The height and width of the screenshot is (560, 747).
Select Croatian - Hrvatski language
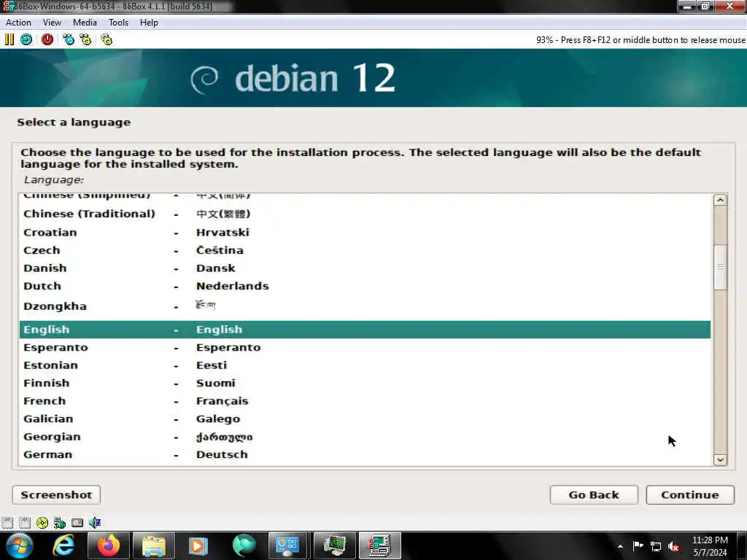pos(365,233)
